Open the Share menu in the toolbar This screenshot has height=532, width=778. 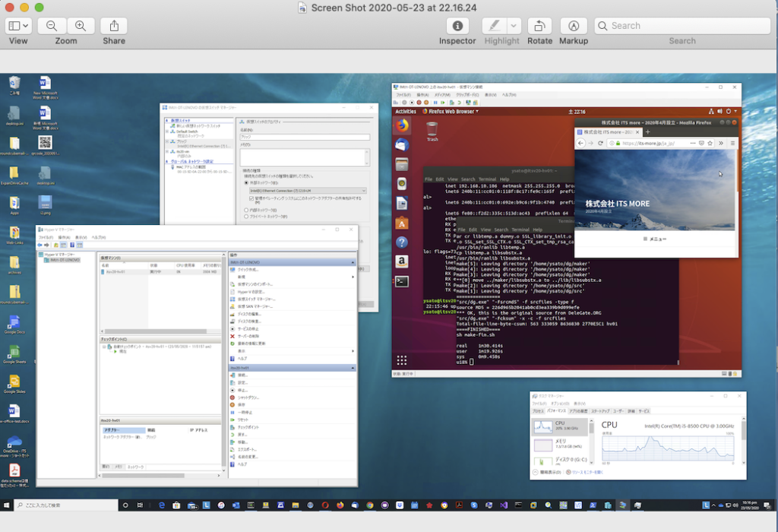[x=114, y=26]
